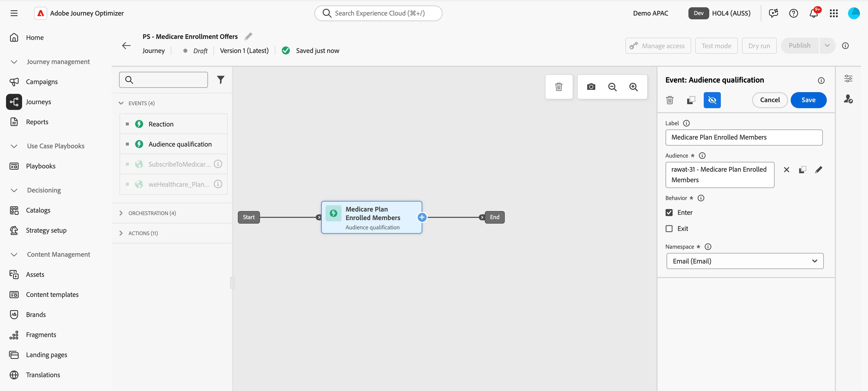Focus the palette search box
The image size is (868, 391).
point(164,80)
